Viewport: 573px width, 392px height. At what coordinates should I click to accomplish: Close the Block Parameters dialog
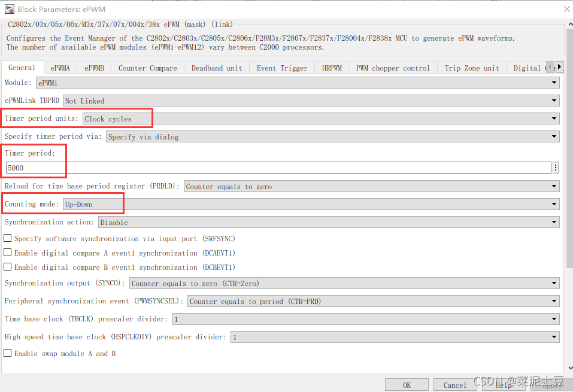(x=566, y=9)
